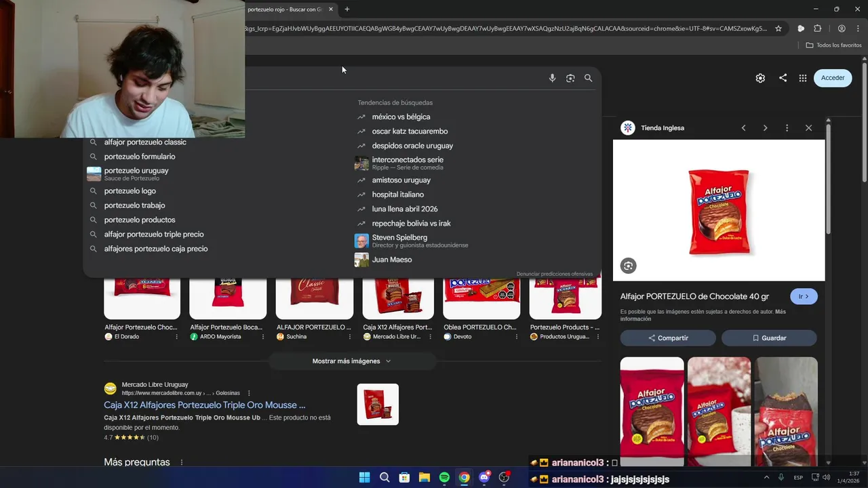Click the voice search microphone icon
Viewport: 868px width, 488px height.
552,78
